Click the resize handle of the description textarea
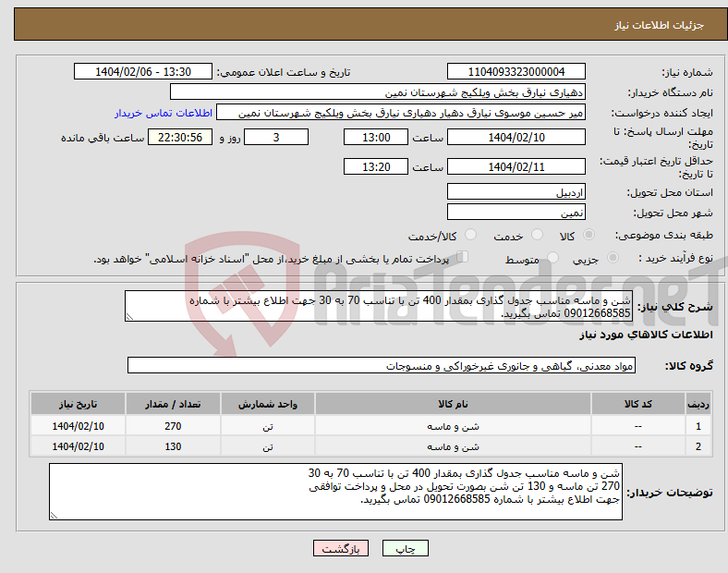 tap(129, 317)
